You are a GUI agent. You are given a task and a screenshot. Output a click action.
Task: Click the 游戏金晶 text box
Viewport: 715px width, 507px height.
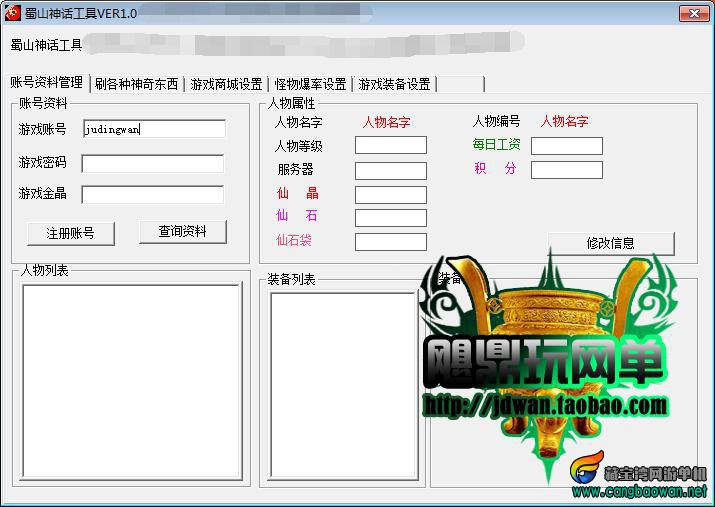pyautogui.click(x=153, y=195)
